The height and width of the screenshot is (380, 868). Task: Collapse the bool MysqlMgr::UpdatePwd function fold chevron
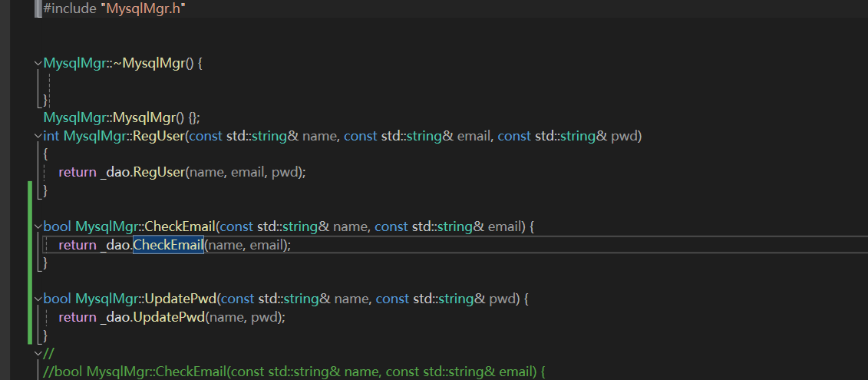point(38,299)
